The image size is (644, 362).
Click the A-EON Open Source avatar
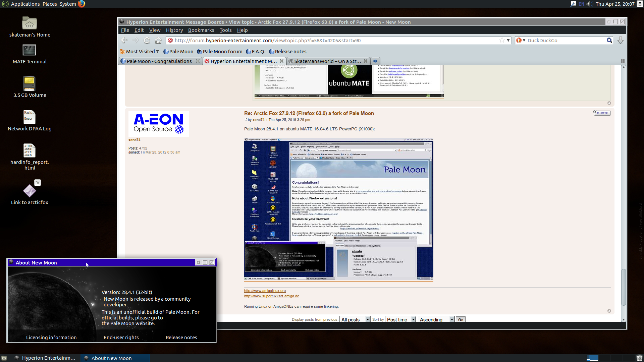tap(159, 124)
